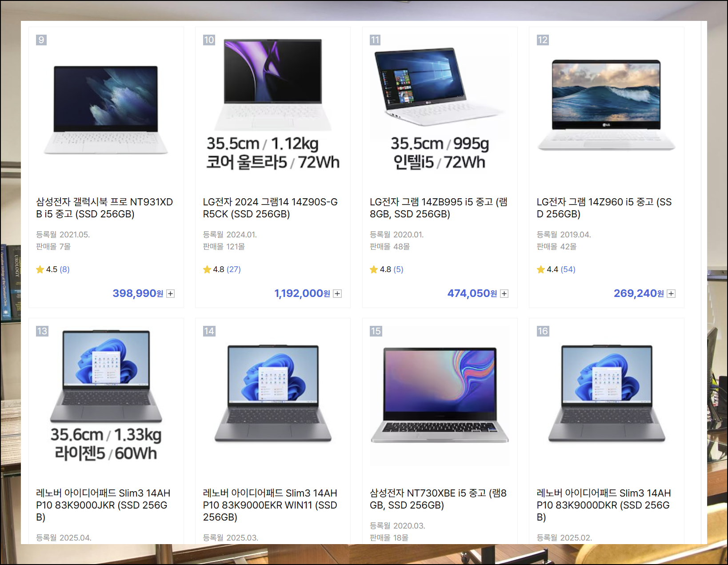Click the 4.5 star rating icon

point(40,269)
